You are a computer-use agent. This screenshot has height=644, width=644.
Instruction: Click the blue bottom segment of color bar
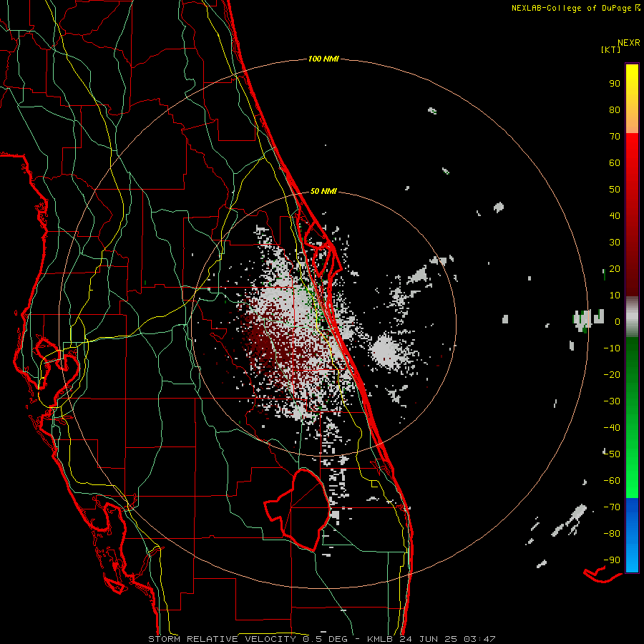click(x=632, y=535)
